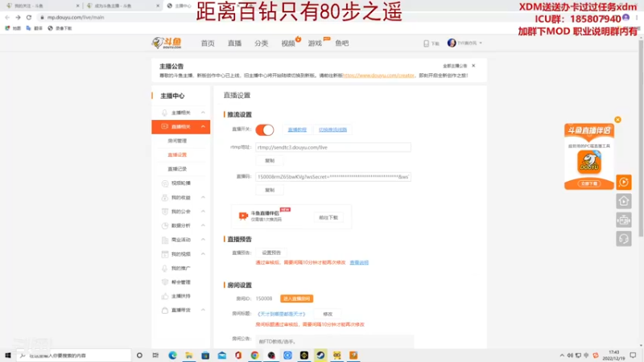This screenshot has width=644, height=362.
Task: Open 直播 in the Douyu nav
Action: (234, 43)
